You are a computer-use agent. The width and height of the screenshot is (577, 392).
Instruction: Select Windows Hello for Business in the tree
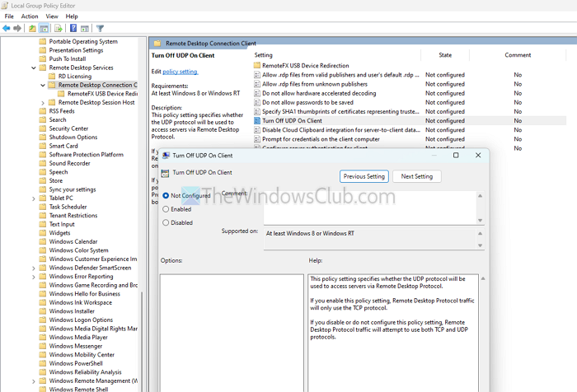(x=85, y=294)
